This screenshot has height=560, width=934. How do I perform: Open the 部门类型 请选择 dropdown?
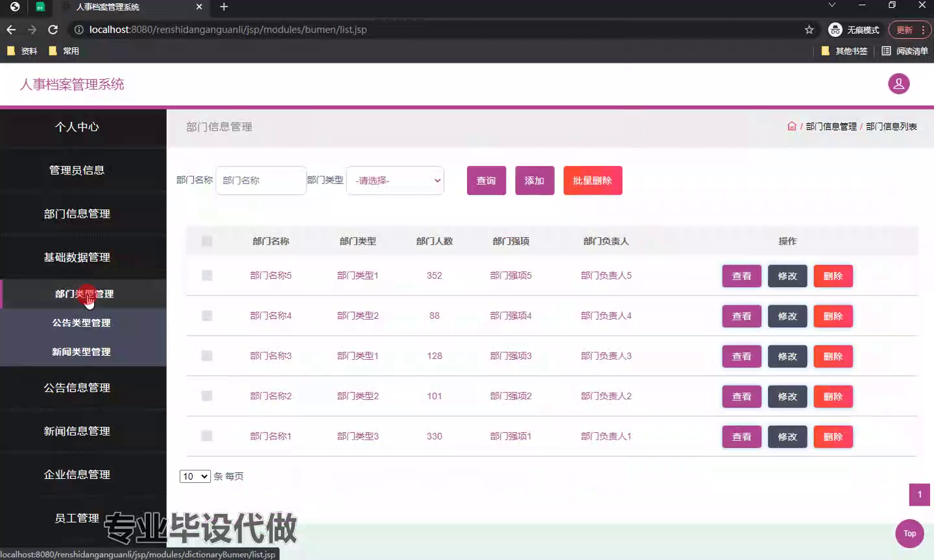pos(396,180)
